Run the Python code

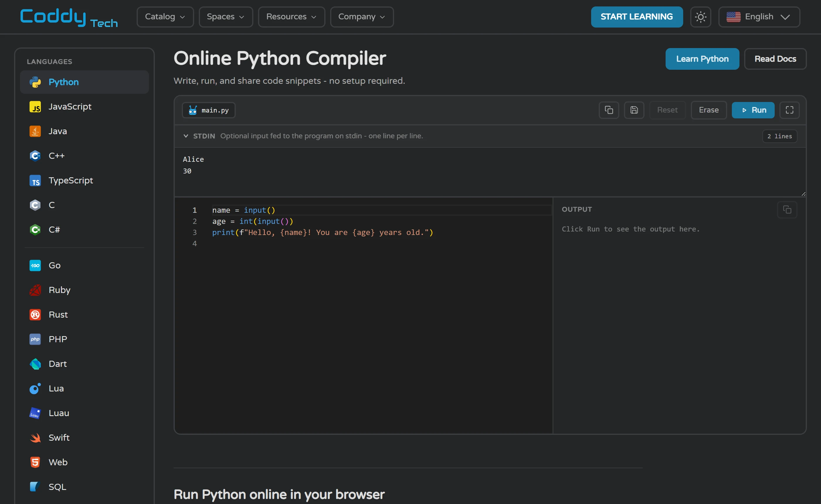753,110
